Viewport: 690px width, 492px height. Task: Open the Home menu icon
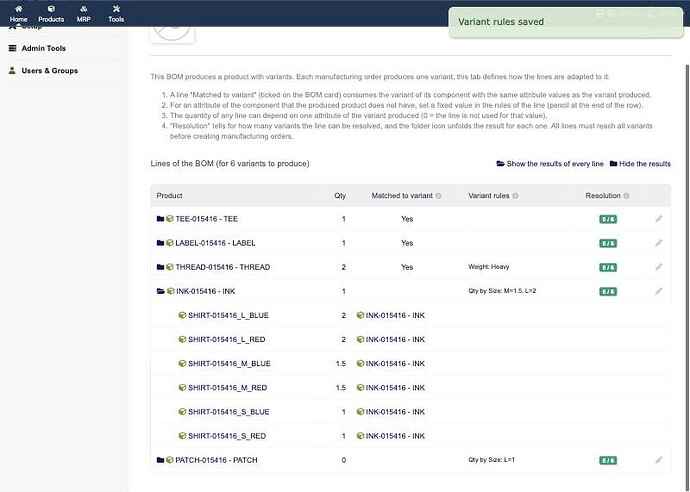(x=18, y=9)
